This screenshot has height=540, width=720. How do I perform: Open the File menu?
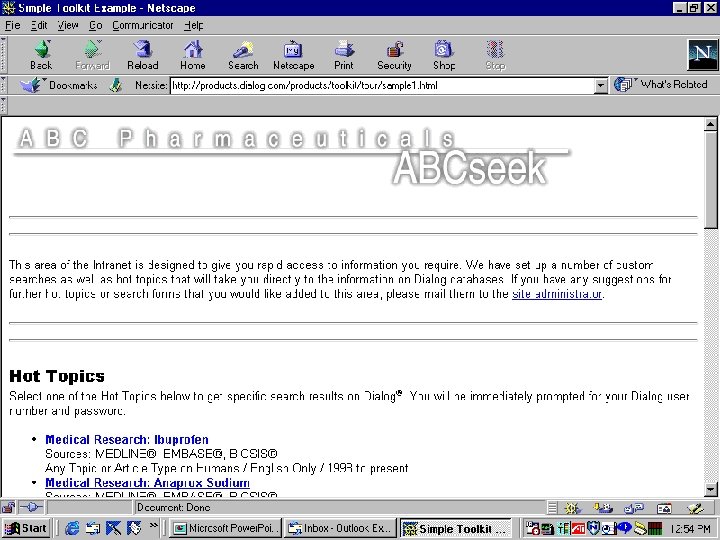click(12, 25)
